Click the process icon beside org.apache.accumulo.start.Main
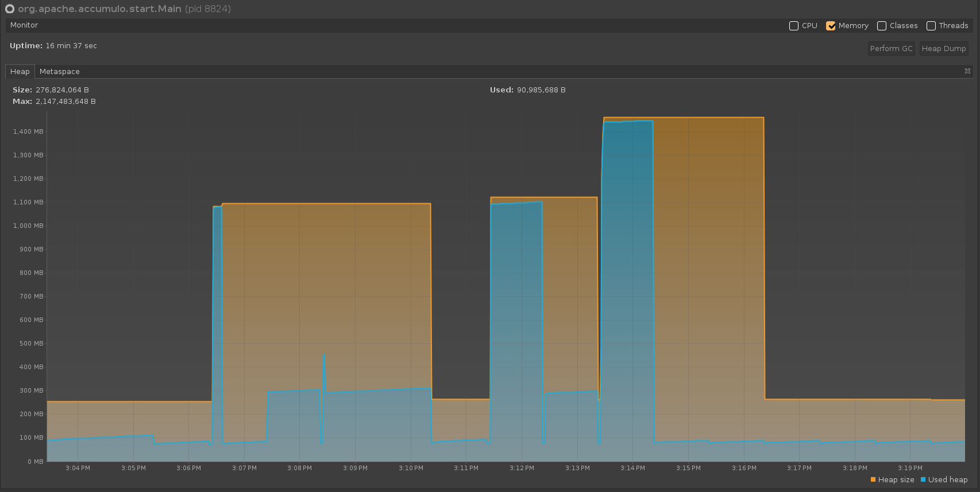 coord(9,9)
